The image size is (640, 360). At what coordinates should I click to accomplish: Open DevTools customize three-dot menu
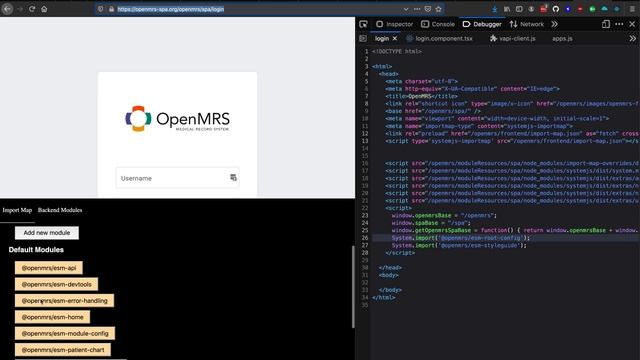coord(619,24)
